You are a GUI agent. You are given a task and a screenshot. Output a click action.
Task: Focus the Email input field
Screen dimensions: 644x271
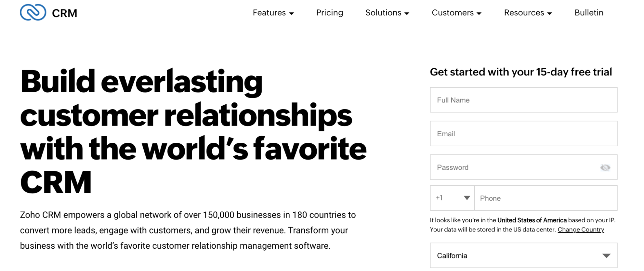click(x=523, y=134)
